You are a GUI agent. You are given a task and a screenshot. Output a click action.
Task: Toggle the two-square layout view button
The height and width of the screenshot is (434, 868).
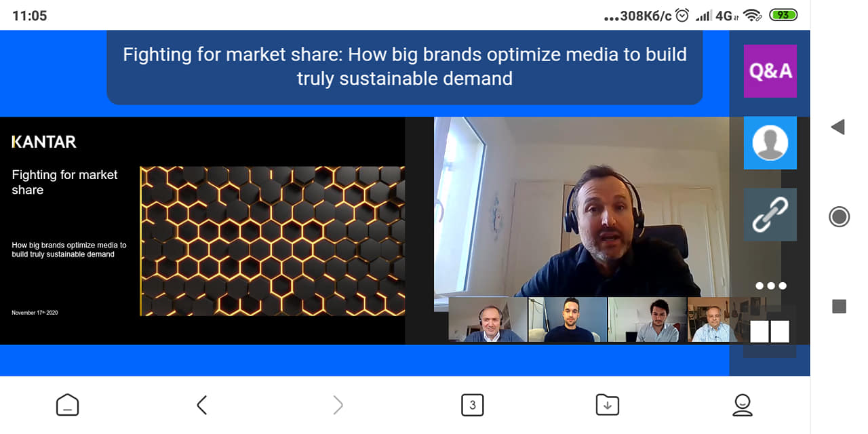point(770,331)
